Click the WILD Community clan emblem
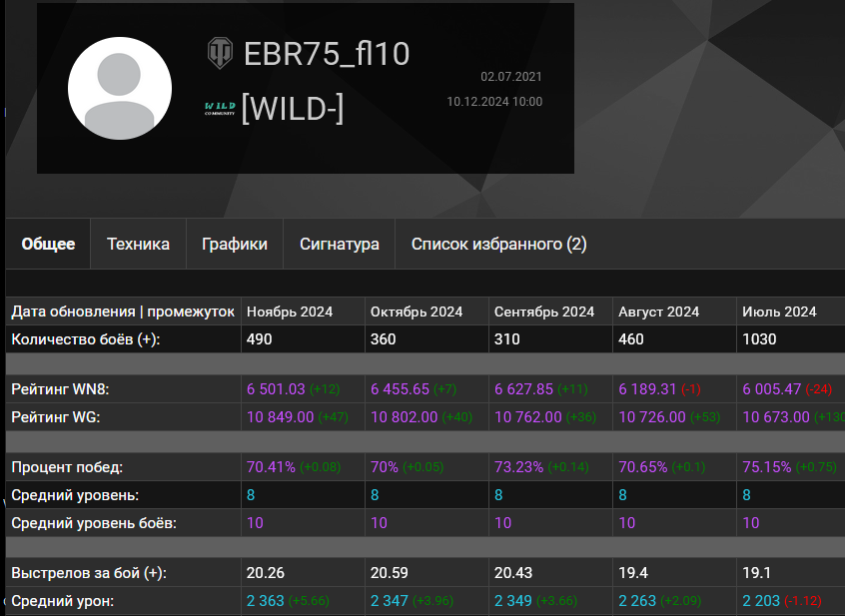 coord(221,108)
